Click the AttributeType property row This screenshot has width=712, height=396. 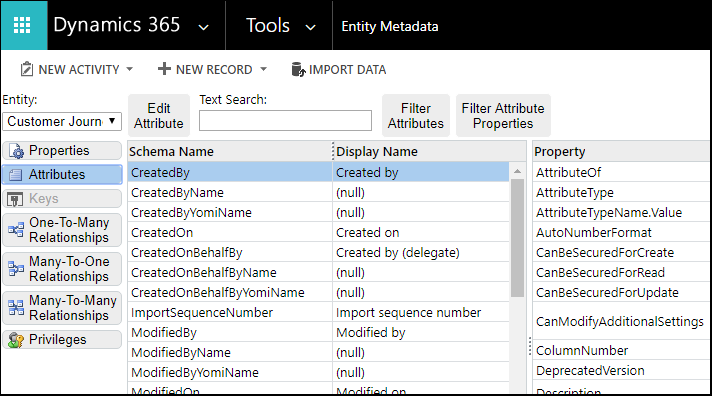621,193
